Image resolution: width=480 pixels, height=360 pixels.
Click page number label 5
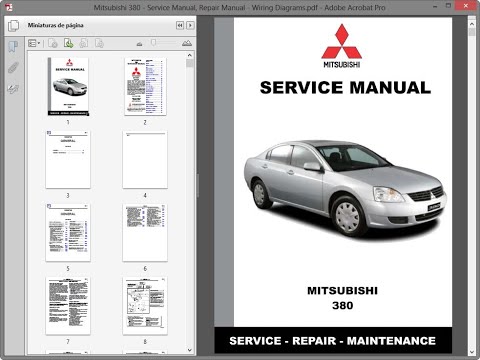click(68, 268)
